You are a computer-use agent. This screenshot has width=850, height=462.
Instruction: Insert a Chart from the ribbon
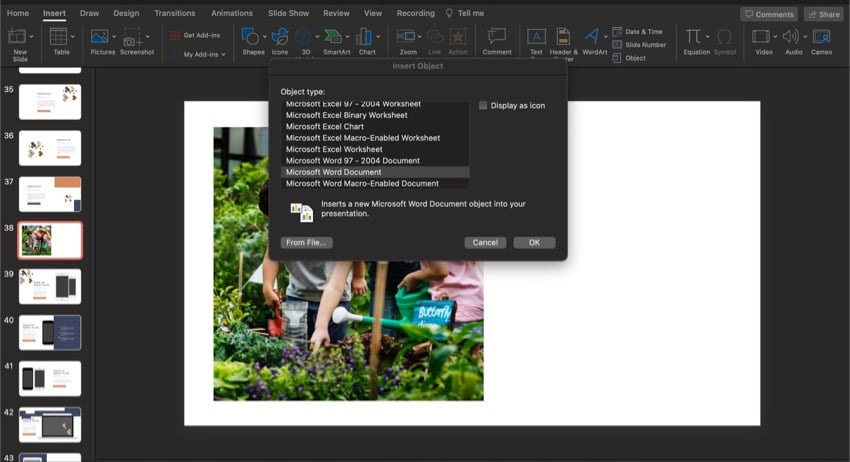366,38
